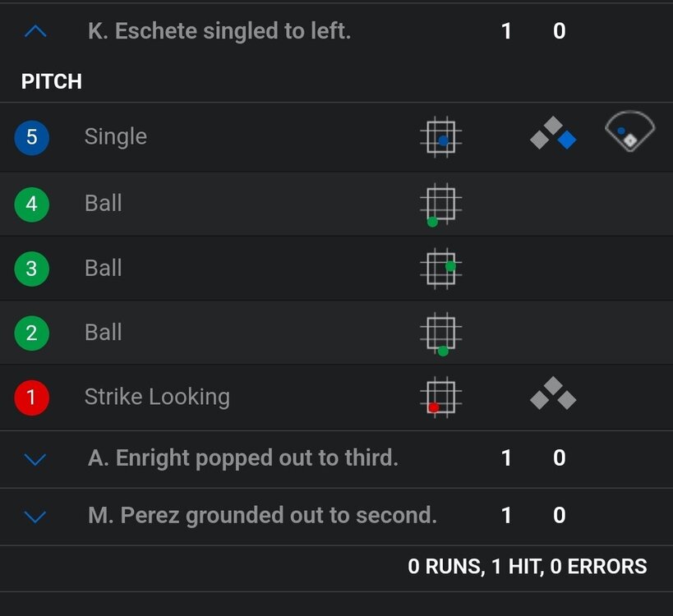Click the Strike Looking strike zone icon
This screenshot has width=673, height=616.
coord(440,397)
